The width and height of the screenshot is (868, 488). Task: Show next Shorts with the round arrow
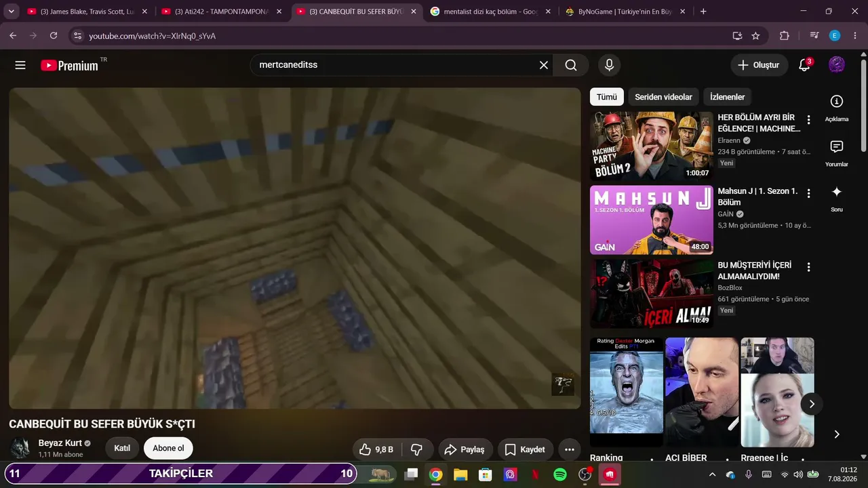(812, 404)
